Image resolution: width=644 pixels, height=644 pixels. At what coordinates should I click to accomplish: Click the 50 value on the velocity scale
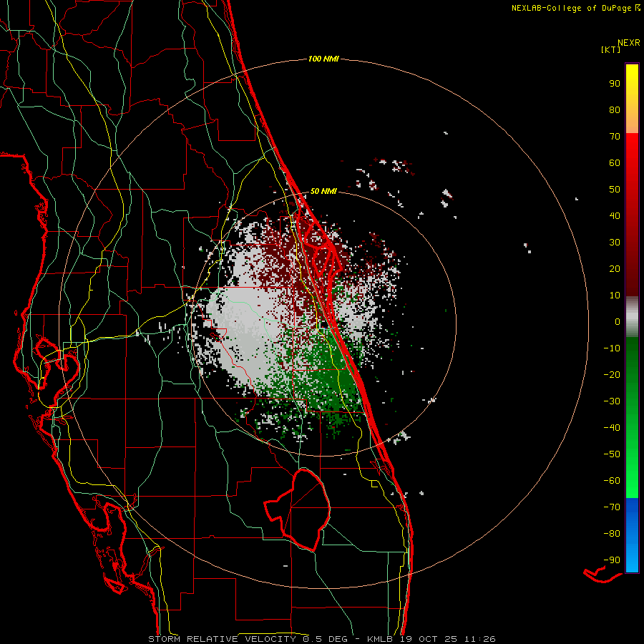tap(615, 190)
